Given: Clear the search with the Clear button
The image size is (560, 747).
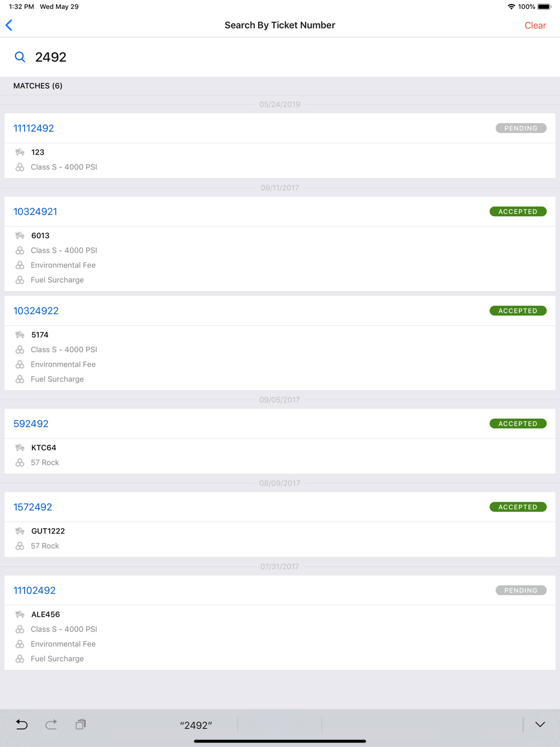Looking at the screenshot, I should click(x=535, y=26).
